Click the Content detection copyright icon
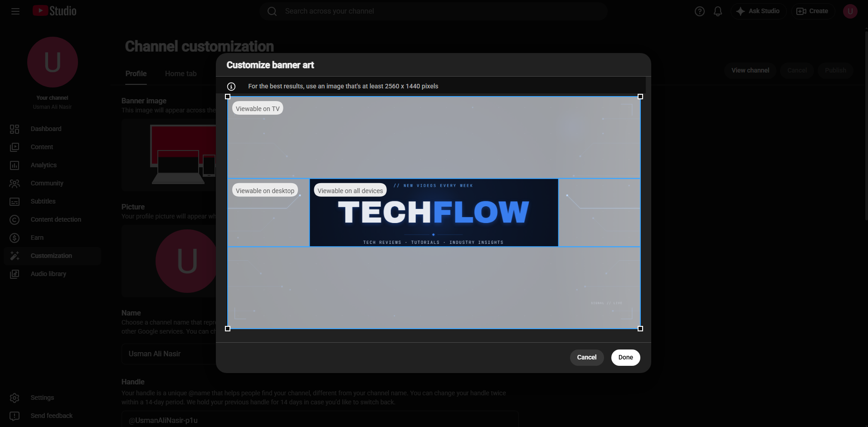 (x=15, y=220)
